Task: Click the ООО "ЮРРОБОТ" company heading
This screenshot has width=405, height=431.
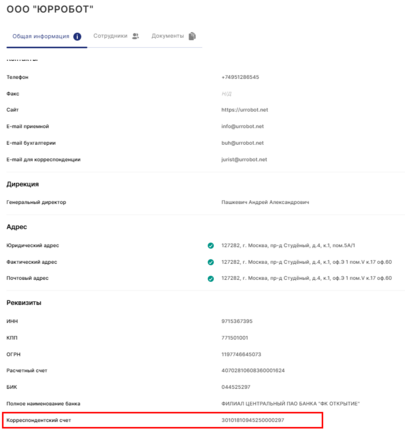Action: pos(50,9)
